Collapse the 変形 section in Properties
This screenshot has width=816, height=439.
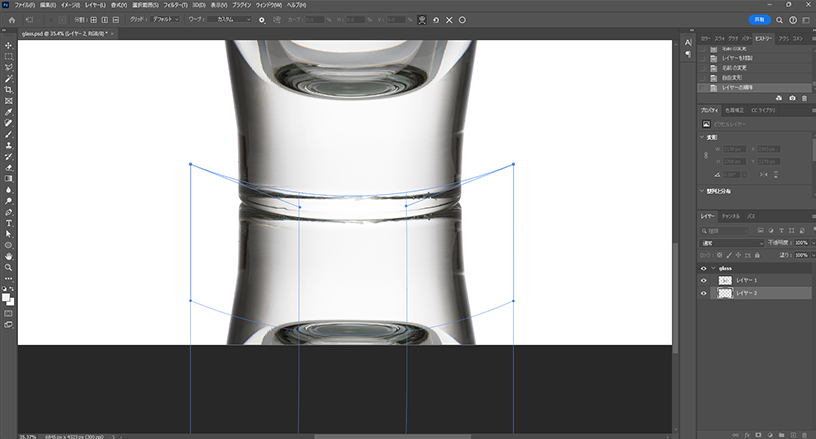coord(702,137)
